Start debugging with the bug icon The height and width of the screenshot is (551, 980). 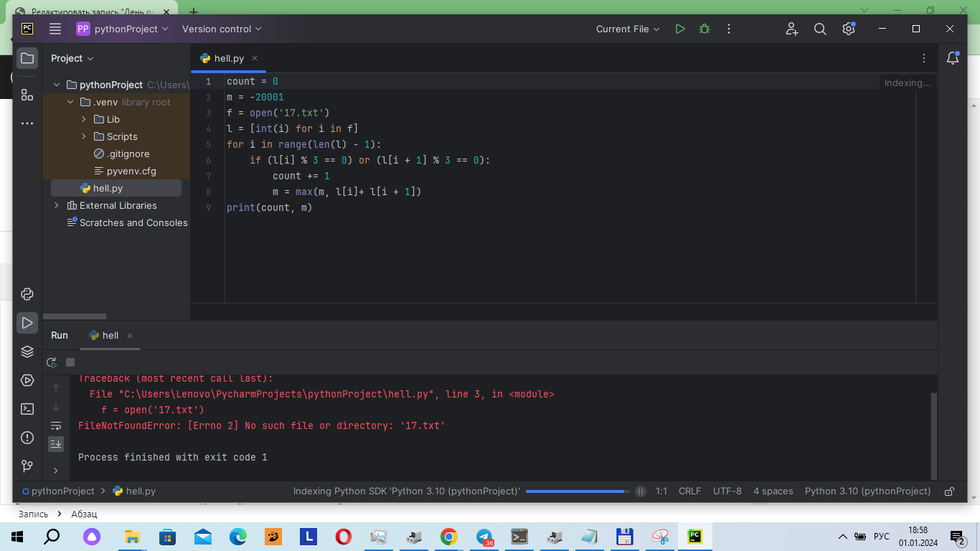(x=705, y=29)
